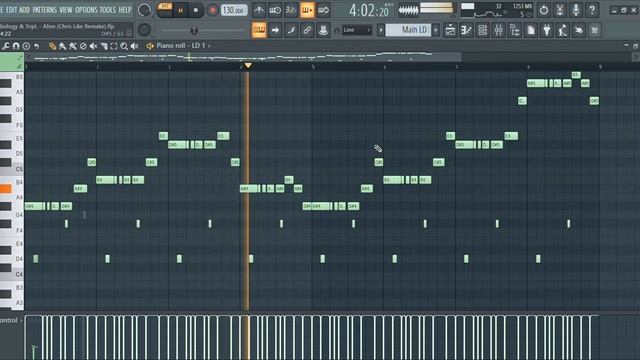The height and width of the screenshot is (360, 640).
Task: Click the shopping cart icon
Action: [595, 30]
